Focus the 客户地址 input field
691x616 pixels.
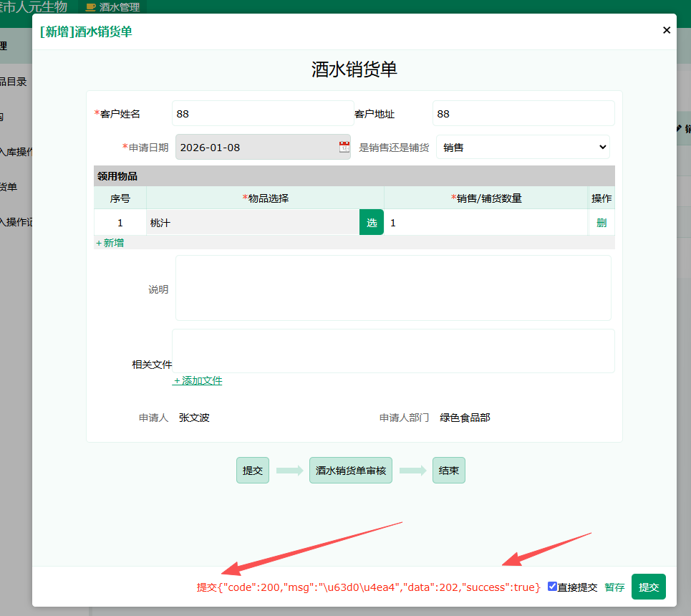pos(523,114)
